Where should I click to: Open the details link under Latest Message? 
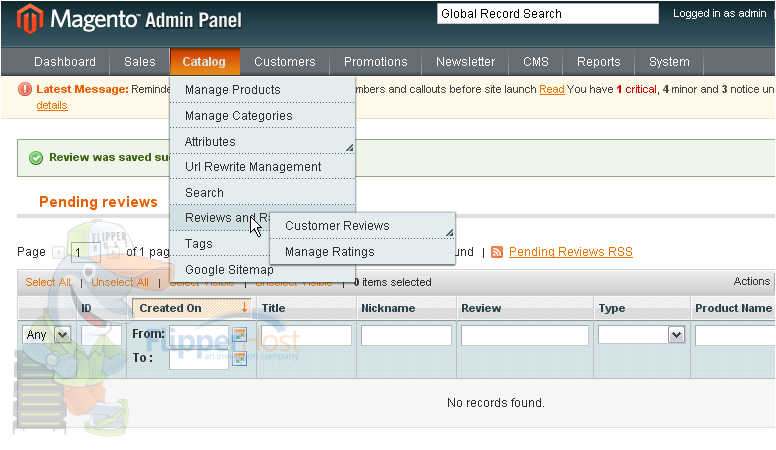52,105
